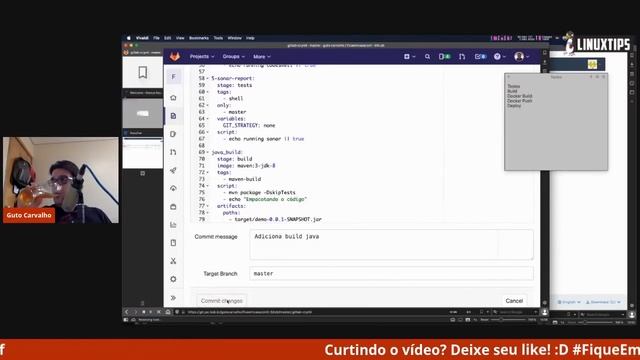
Task: Open Project overview home icon in sidebar
Action: tap(173, 98)
